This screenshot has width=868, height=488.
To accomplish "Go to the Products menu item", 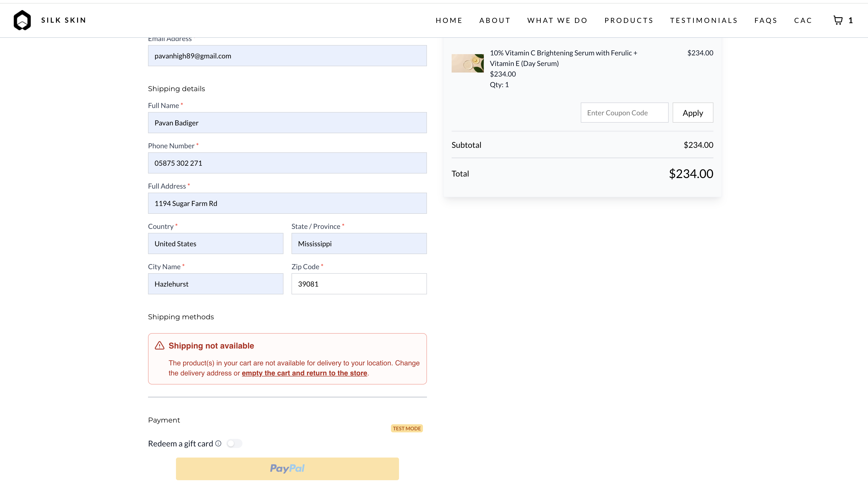I will click(x=629, y=20).
